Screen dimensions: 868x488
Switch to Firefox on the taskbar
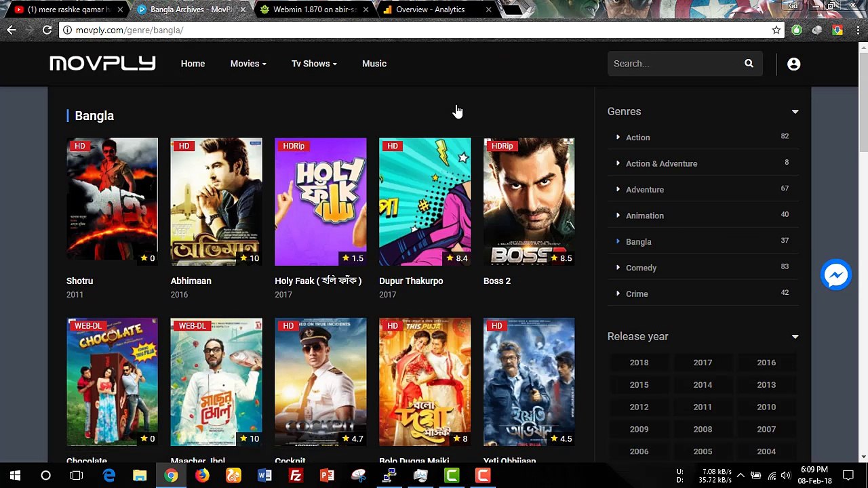[202, 475]
